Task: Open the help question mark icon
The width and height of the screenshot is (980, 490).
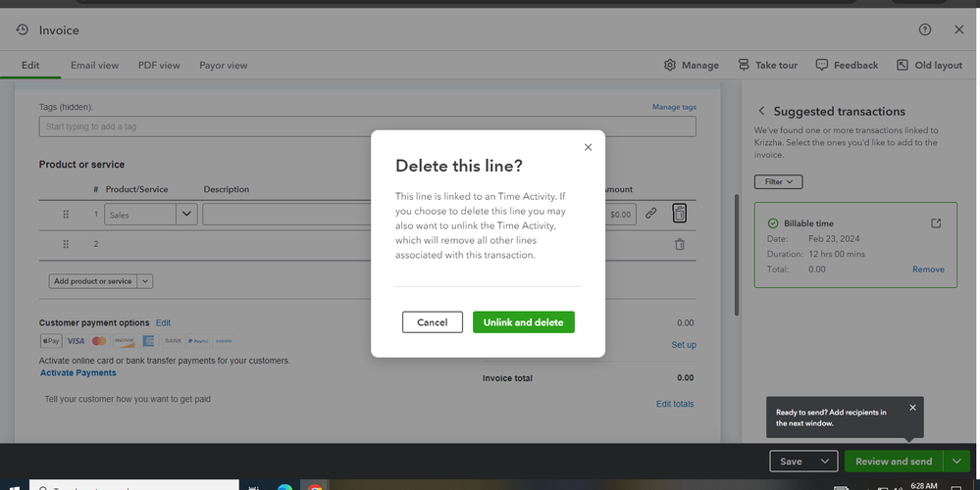Action: pos(925,29)
